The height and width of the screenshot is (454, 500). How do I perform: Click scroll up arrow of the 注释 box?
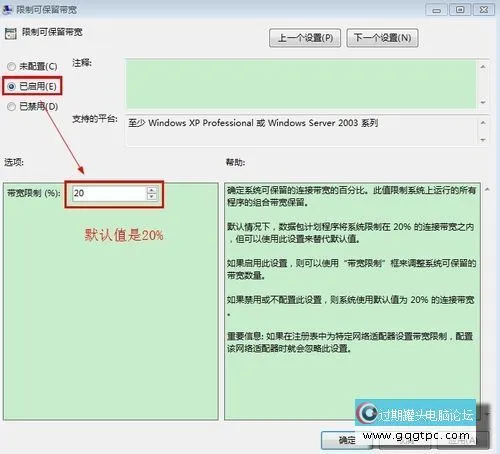483,67
